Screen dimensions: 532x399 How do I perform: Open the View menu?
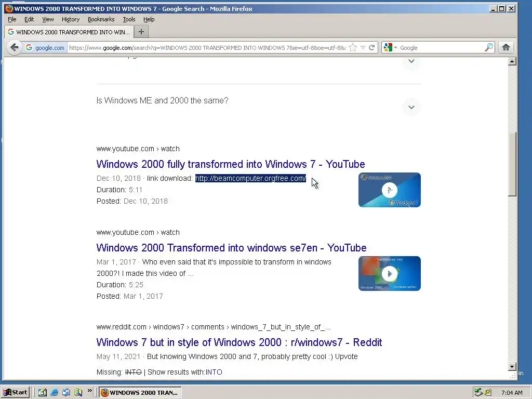click(48, 19)
